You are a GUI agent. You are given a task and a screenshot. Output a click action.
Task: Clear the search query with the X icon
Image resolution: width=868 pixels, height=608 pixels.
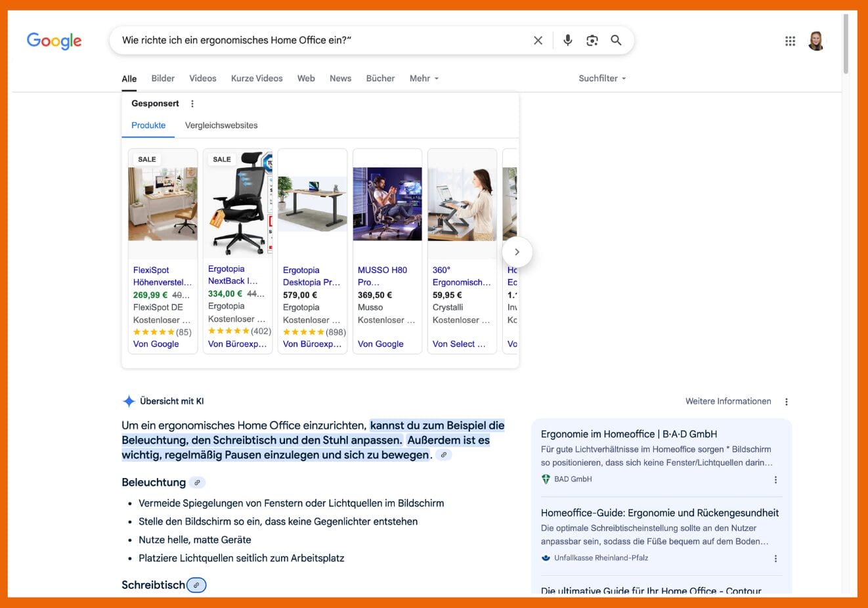538,40
